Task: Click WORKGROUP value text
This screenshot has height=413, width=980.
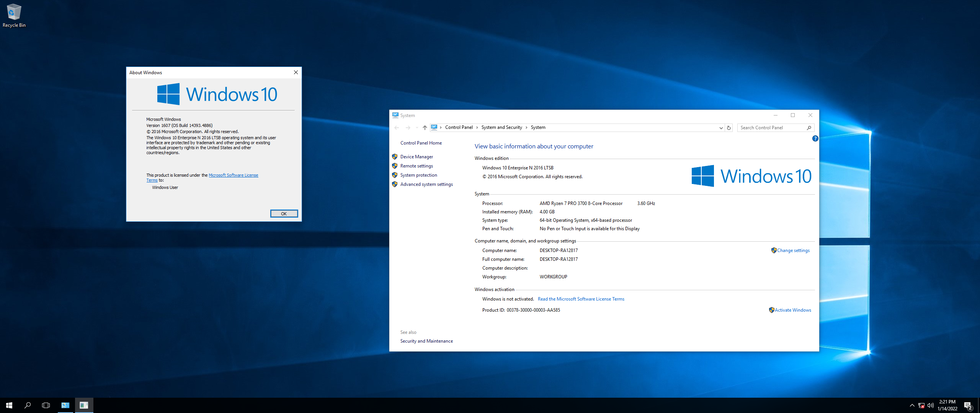Action: point(554,277)
